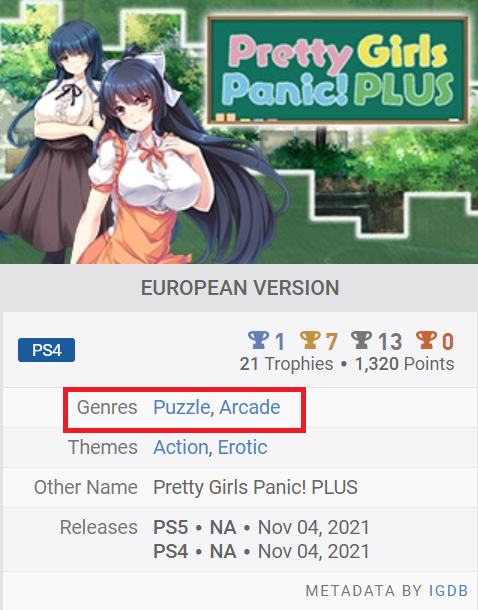This screenshot has width=478, height=610.
Task: Select the PS4 NA release entry
Action: (x=261, y=551)
